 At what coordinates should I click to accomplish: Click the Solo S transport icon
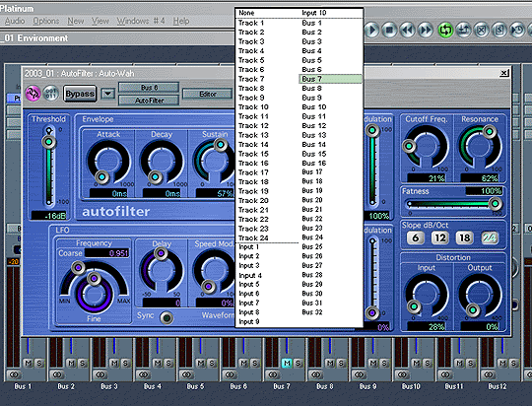click(x=499, y=31)
